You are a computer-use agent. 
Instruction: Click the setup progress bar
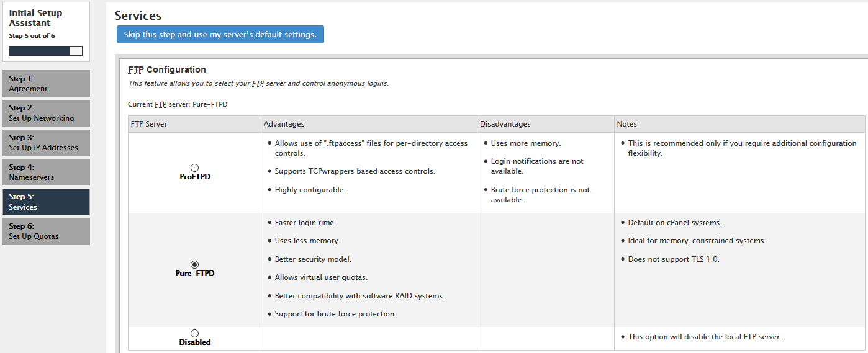click(x=45, y=51)
